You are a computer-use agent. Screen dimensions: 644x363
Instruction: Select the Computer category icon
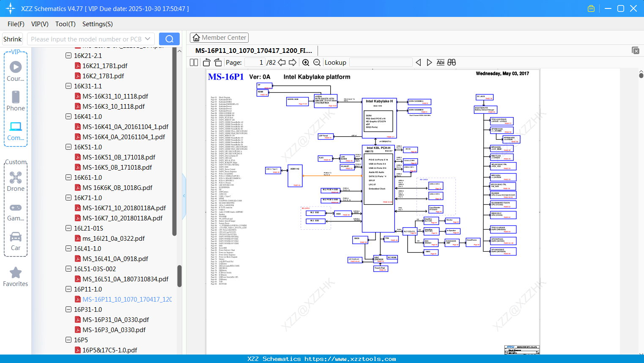click(16, 131)
